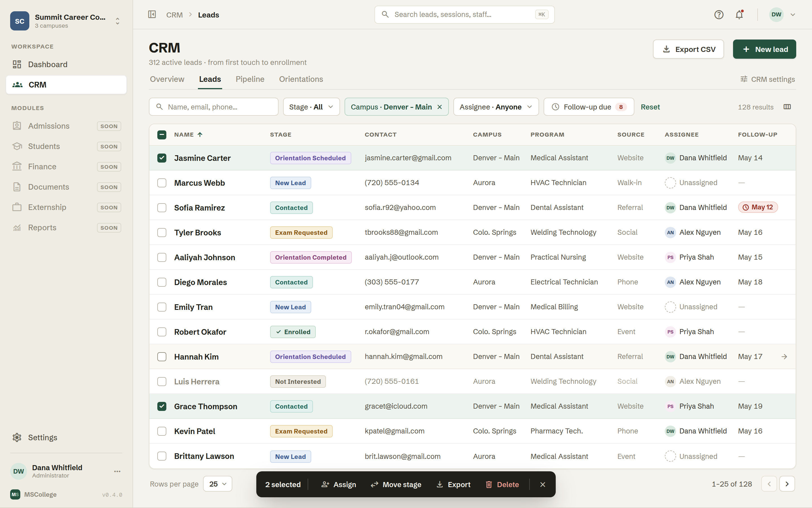Viewport: 812px width, 508px height.
Task: Go to the next page of results
Action: click(x=787, y=484)
